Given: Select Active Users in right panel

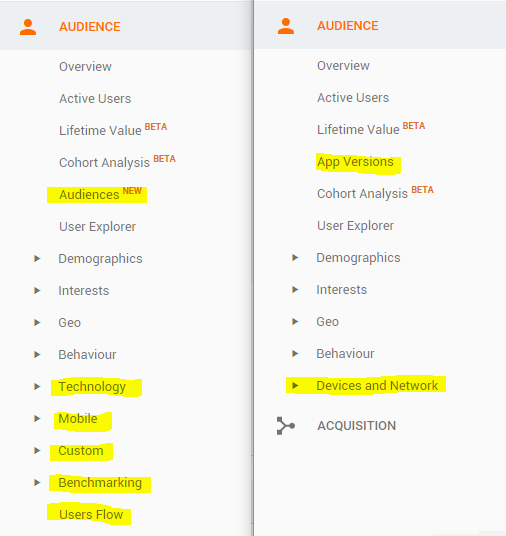Looking at the screenshot, I should [x=353, y=98].
